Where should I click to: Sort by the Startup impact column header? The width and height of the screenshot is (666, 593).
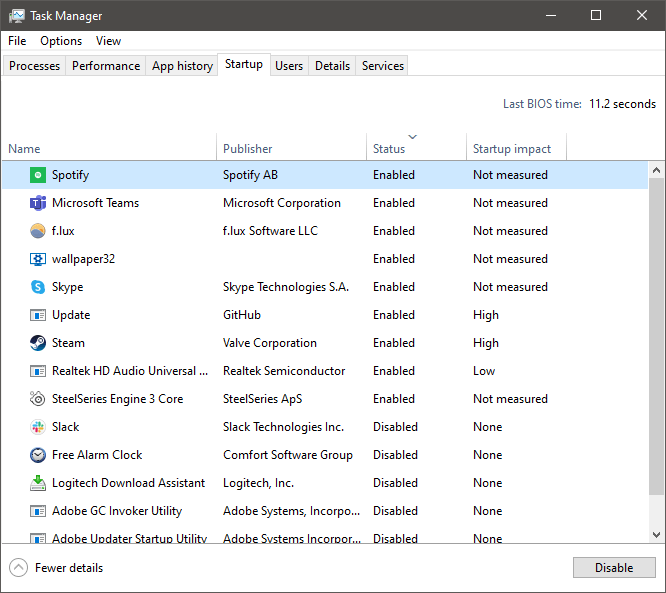coord(512,149)
